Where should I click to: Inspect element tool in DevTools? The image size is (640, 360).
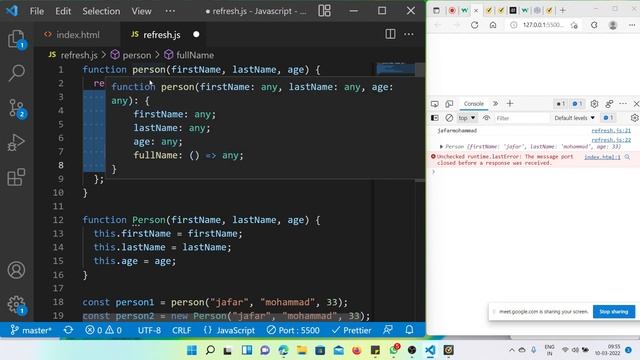click(x=435, y=104)
